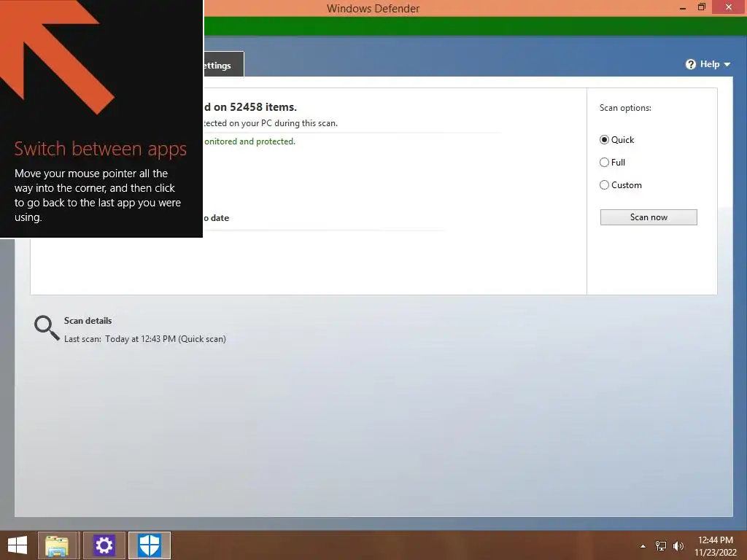Click the Last scan time text

[145, 339]
